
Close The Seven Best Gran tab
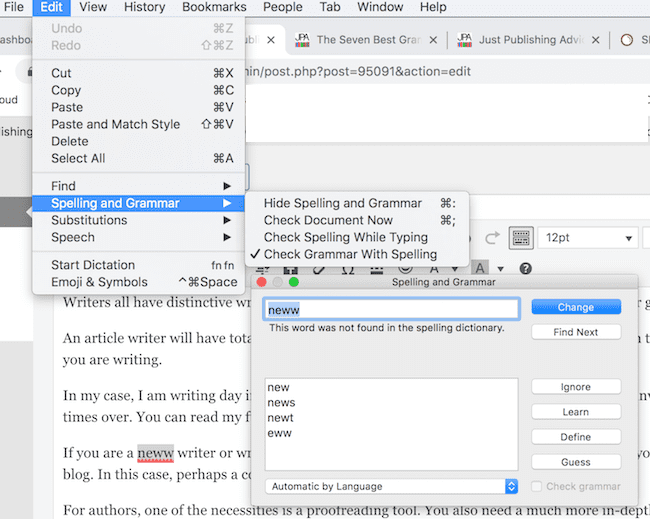(x=433, y=40)
